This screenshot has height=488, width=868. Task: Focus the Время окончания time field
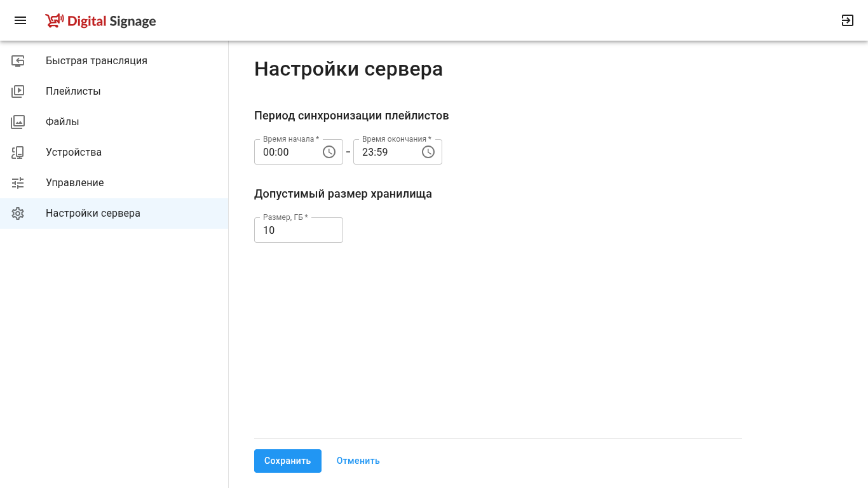pyautogui.click(x=386, y=152)
